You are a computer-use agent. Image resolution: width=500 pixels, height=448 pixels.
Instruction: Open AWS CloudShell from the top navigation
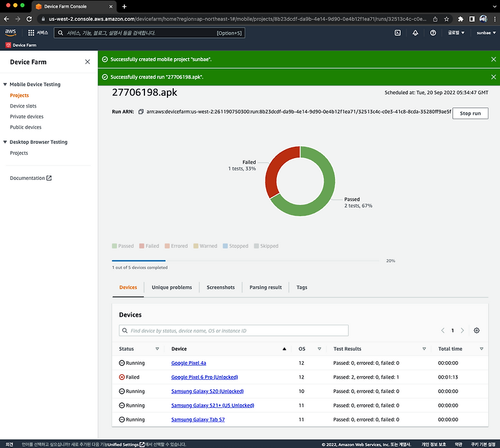point(397,32)
